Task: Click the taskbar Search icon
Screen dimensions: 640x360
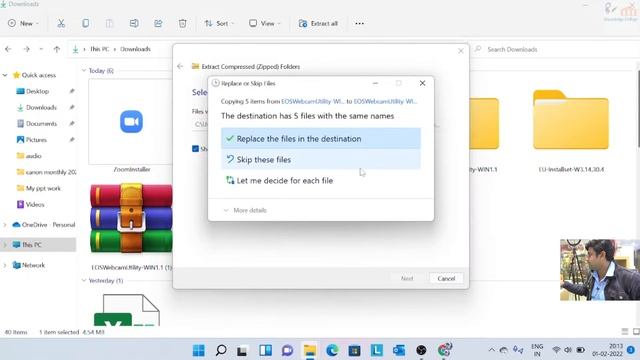Action: coord(221,350)
